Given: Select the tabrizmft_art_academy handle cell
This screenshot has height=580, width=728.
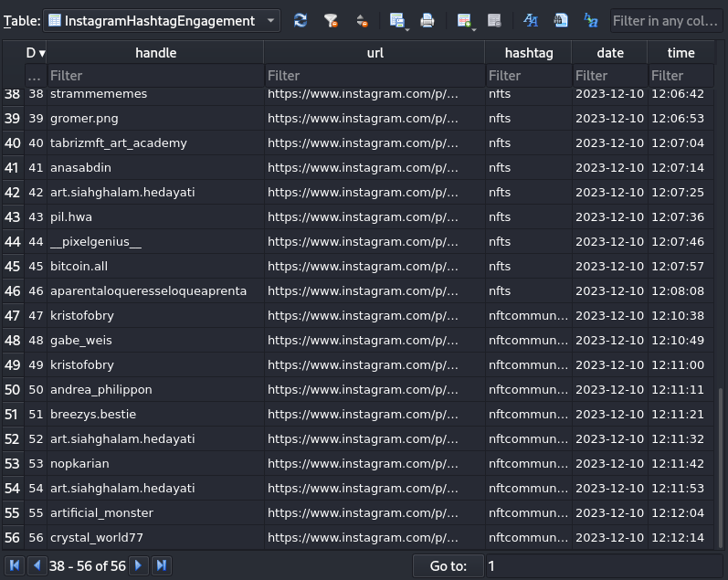Looking at the screenshot, I should [x=155, y=143].
